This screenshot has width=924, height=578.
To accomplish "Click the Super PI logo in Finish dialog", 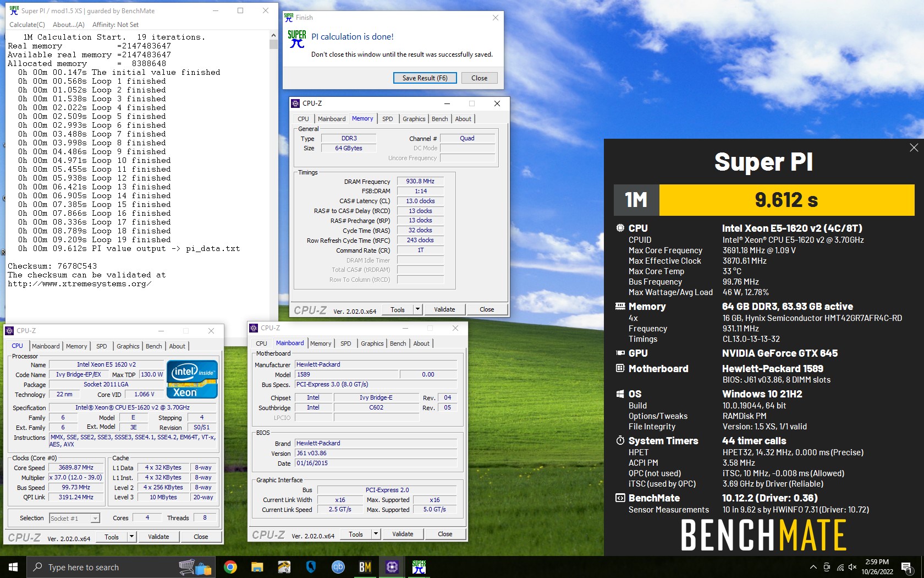I will tap(297, 39).
